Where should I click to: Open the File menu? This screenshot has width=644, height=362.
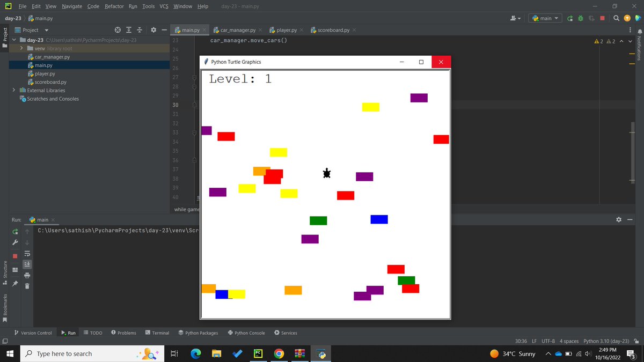coord(23,6)
